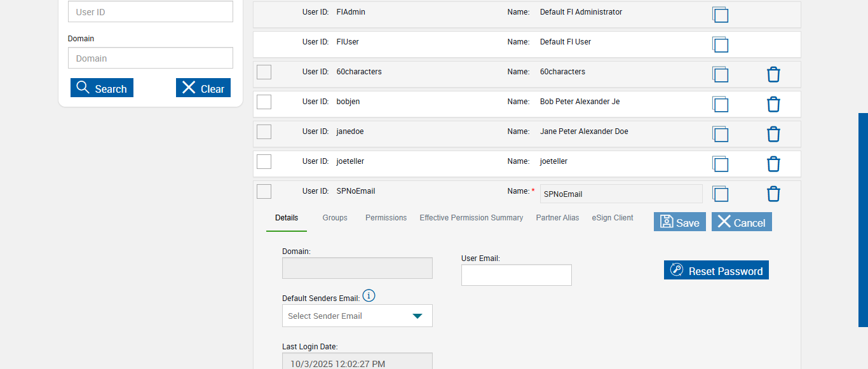Click trash icon for bobjen user
868x369 pixels.
tap(773, 104)
